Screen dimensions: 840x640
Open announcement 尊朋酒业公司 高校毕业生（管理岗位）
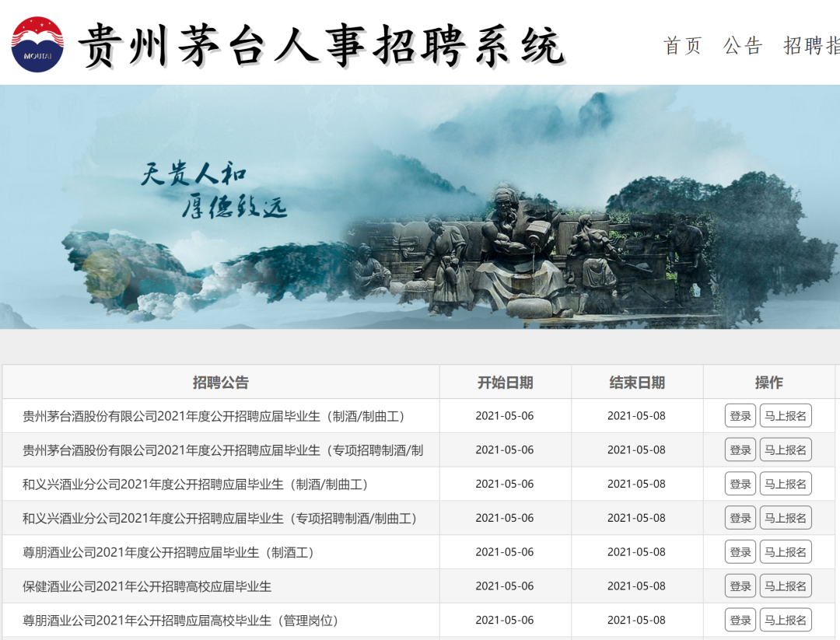pos(180,621)
